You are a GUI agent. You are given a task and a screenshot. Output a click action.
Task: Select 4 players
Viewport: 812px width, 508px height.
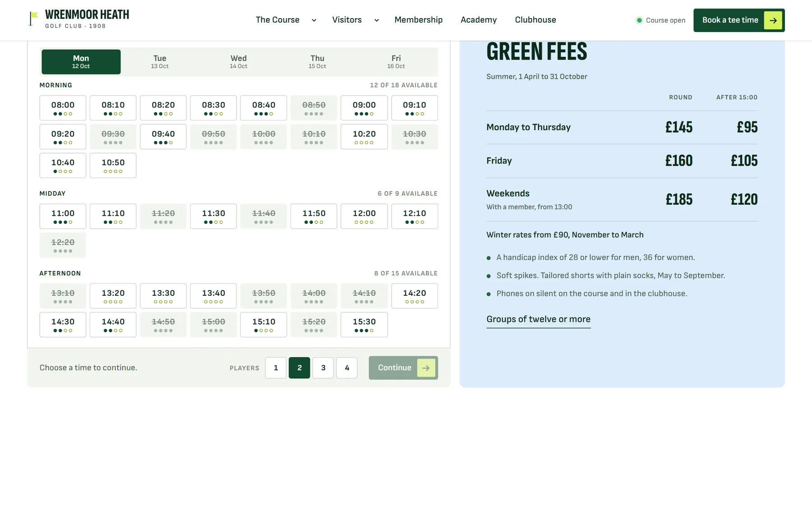point(347,368)
